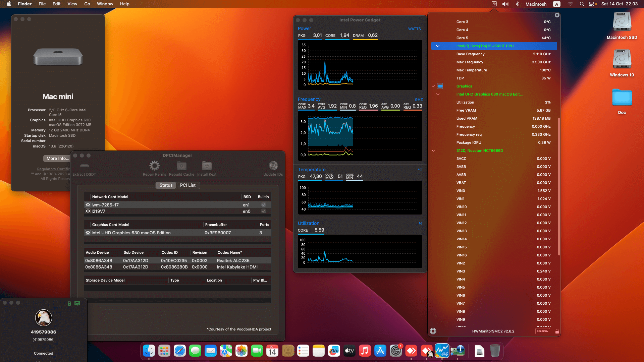Click the Intel Power Gadget menu bar icon
The image size is (644, 362).
(494, 4)
